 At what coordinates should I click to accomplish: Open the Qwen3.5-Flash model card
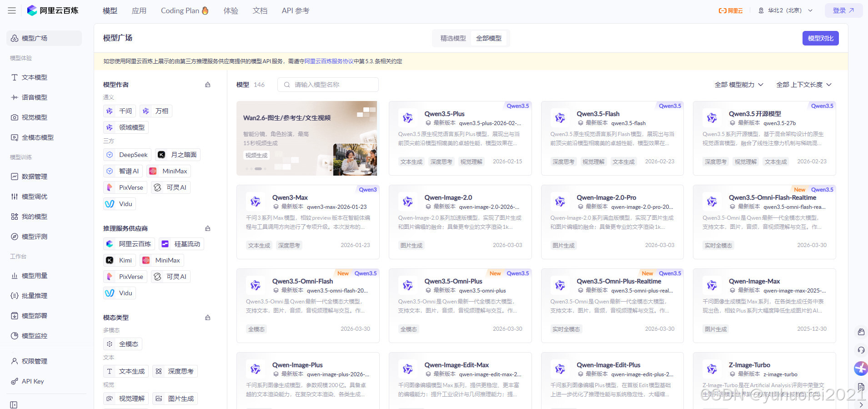tap(612, 138)
